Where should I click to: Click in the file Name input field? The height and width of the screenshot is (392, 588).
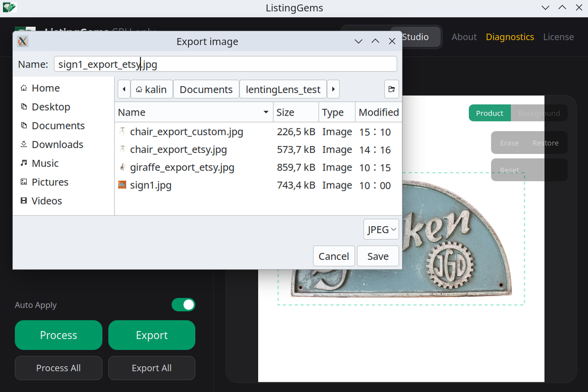pyautogui.click(x=225, y=64)
